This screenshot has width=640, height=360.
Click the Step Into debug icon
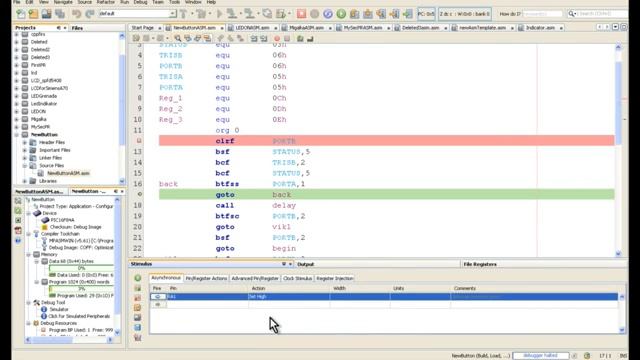[x=368, y=14]
